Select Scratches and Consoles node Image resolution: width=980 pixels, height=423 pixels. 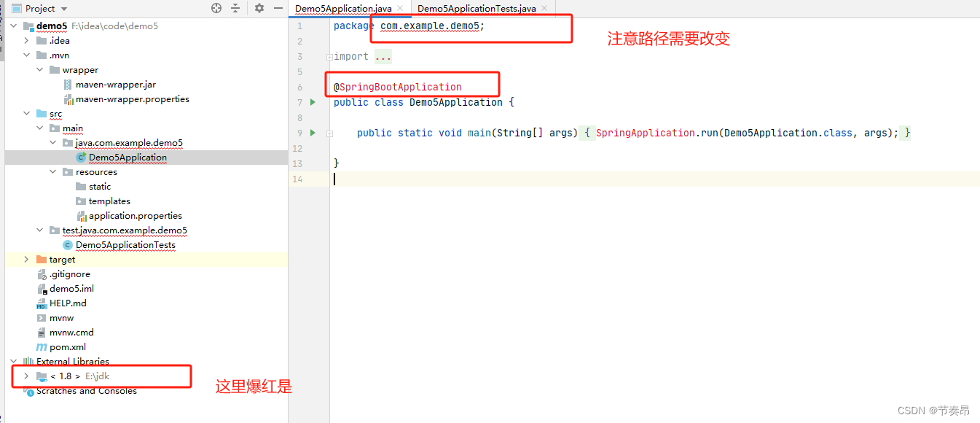(87, 391)
